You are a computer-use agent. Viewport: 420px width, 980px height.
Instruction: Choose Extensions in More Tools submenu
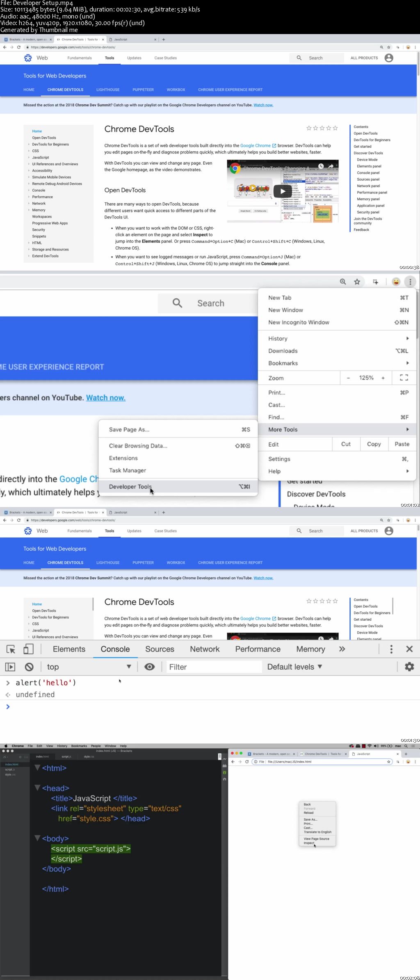[x=178, y=458]
